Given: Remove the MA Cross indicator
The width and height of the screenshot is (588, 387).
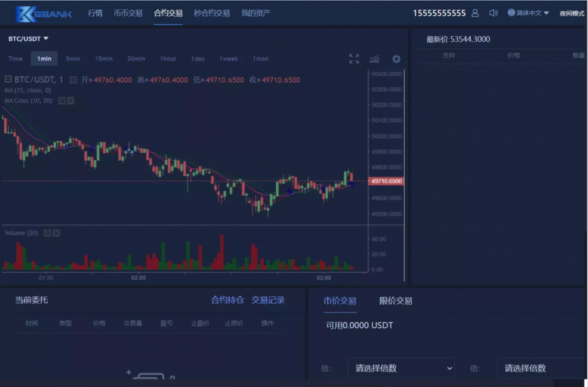Looking at the screenshot, I should (x=71, y=101).
